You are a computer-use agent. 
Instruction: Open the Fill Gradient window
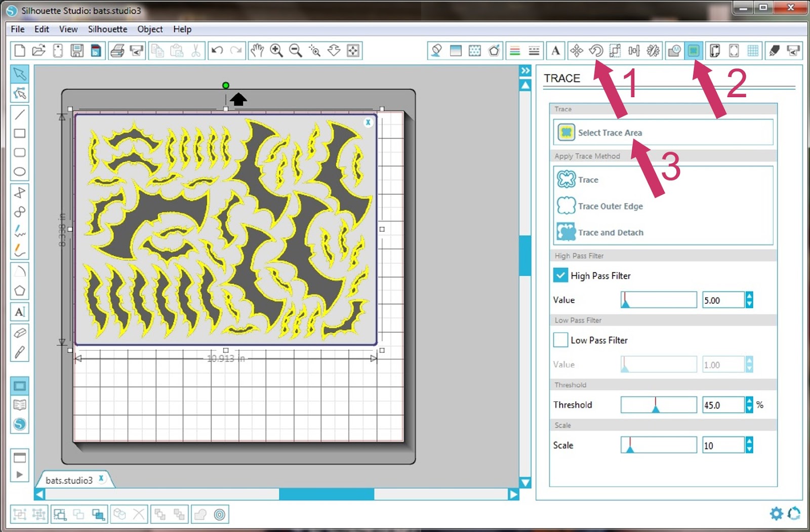coord(456,51)
